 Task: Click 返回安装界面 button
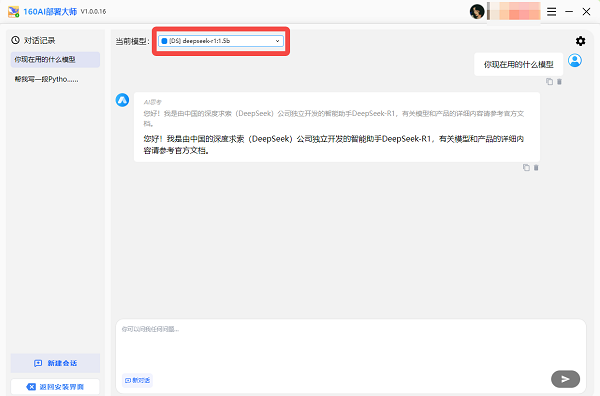[x=55, y=387]
